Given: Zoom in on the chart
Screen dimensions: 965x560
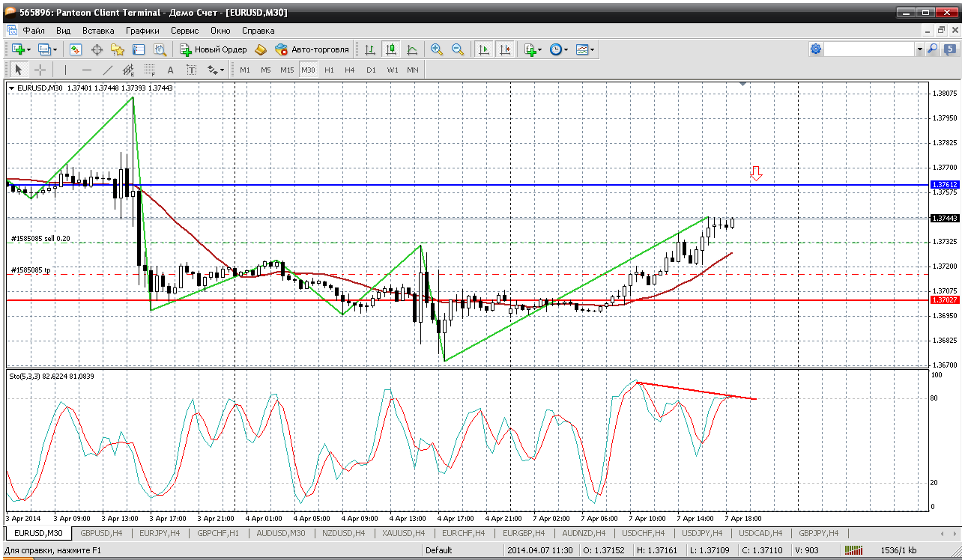Looking at the screenshot, I should pyautogui.click(x=437, y=49).
